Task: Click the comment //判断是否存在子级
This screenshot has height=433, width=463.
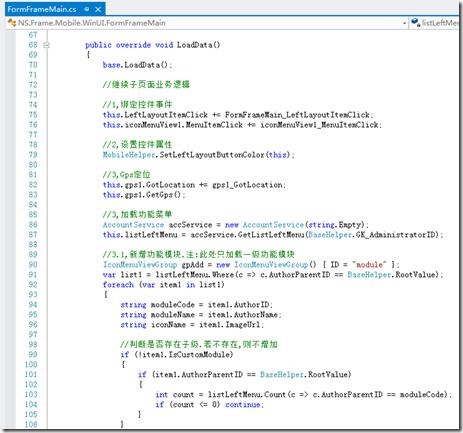Action: 199,344
